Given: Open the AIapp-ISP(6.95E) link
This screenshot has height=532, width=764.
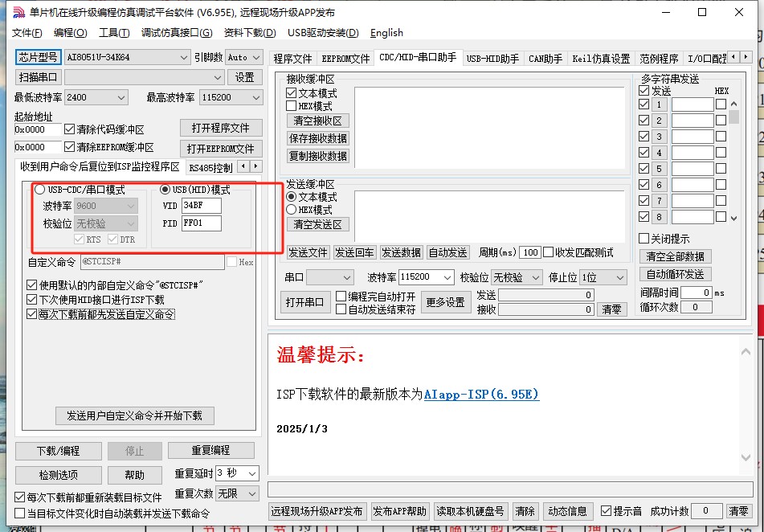Looking at the screenshot, I should 481,394.
